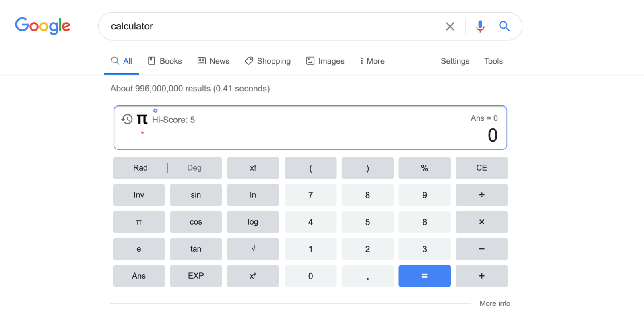Screen dimensions: 644x322
Task: Click the bold pi game icon
Action: point(142,119)
